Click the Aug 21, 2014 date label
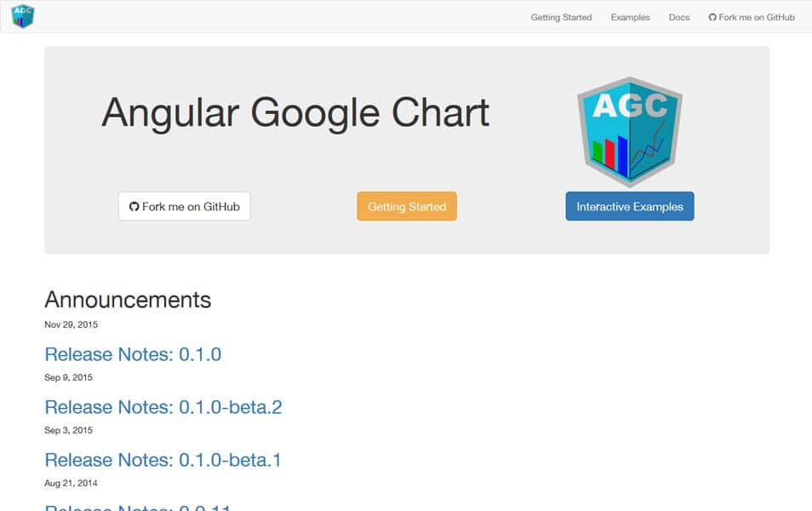 pos(71,483)
